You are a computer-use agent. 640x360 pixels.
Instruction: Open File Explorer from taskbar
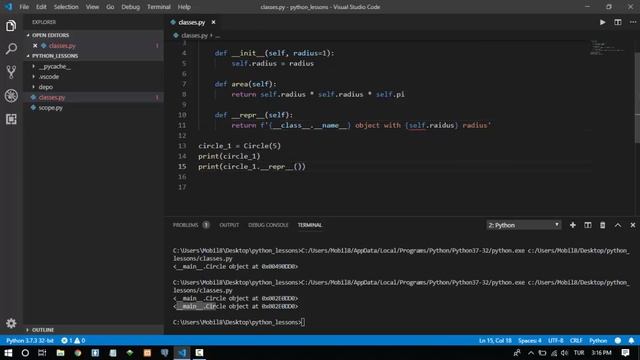pos(60,353)
